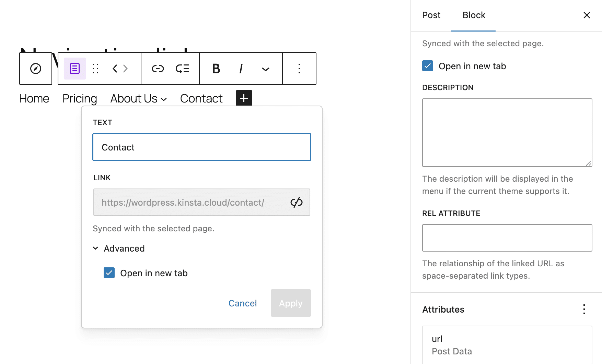The height and width of the screenshot is (364, 602).
Task: Enable Open in new tab in the popup
Action: pyautogui.click(x=109, y=273)
